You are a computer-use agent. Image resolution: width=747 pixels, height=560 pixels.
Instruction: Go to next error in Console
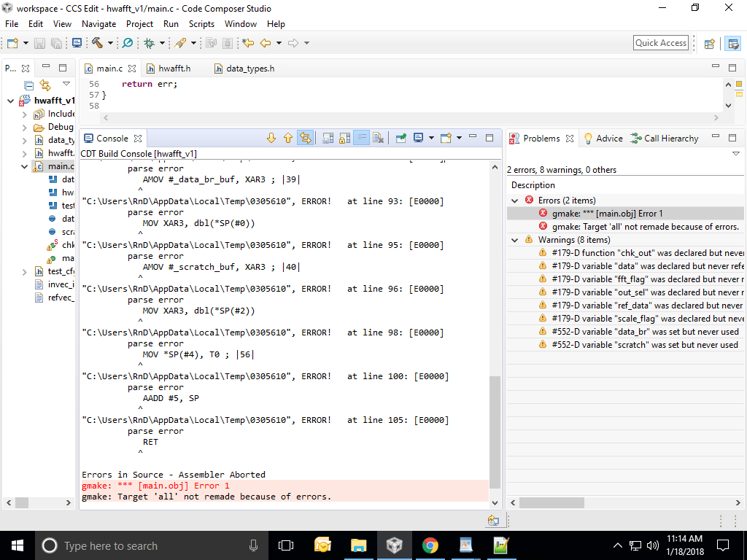272,138
